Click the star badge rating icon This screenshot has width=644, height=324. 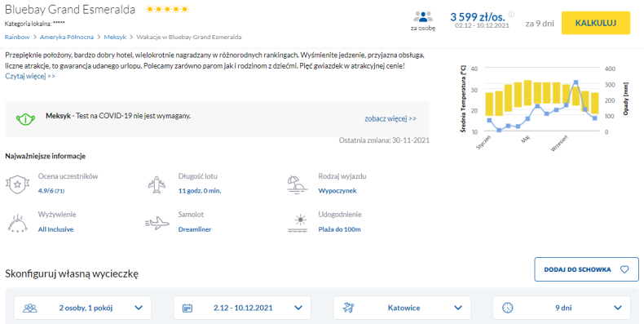tap(17, 184)
